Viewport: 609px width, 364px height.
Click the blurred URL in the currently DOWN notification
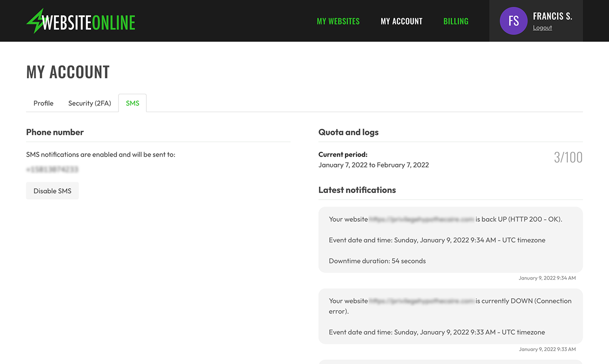click(422, 301)
